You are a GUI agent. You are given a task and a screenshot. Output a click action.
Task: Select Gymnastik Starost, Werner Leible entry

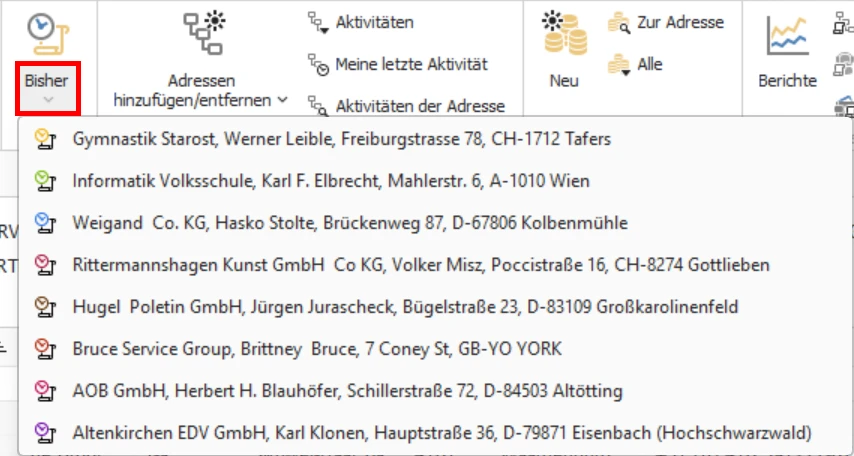[x=435, y=139]
